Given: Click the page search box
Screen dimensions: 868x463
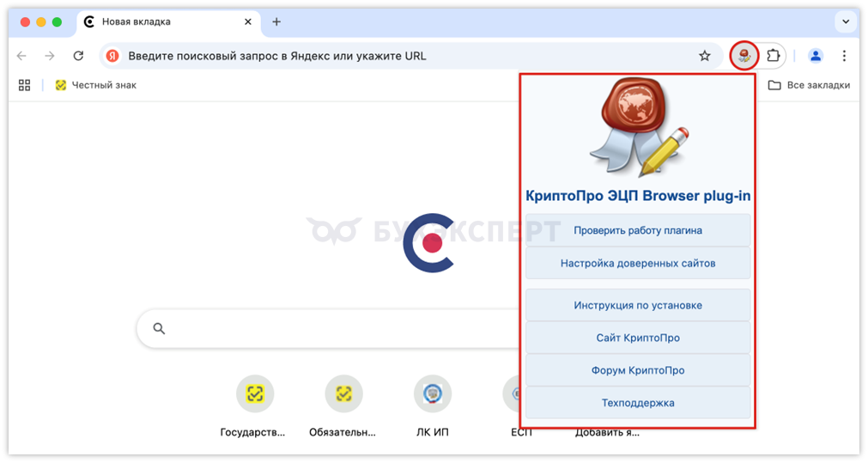Looking at the screenshot, I should click(x=329, y=328).
